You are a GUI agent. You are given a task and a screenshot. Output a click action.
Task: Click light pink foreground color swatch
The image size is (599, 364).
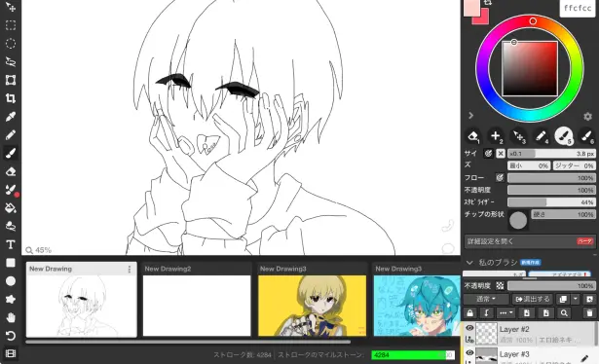click(471, 8)
